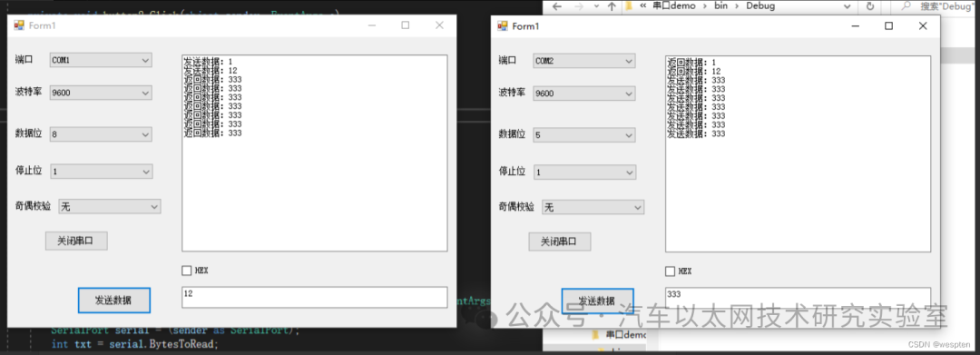Screen dimensions: 980x355
Task: Click 关闭串口 button in COM1 window
Action: [76, 241]
